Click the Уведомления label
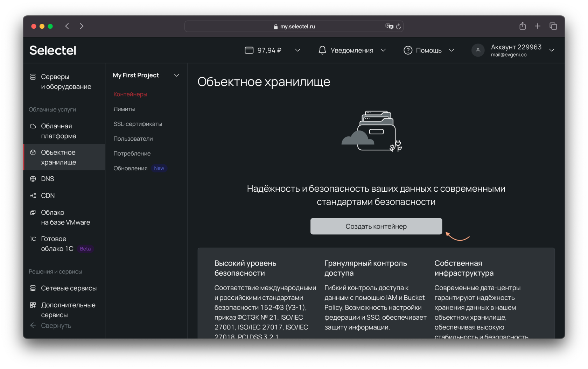588x369 pixels. point(352,50)
